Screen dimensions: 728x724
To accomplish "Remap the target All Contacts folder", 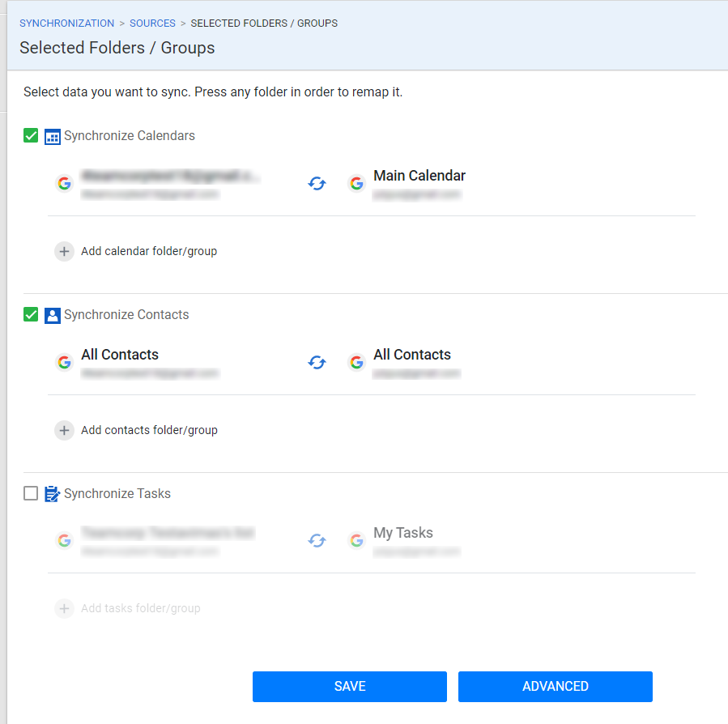I will click(412, 355).
